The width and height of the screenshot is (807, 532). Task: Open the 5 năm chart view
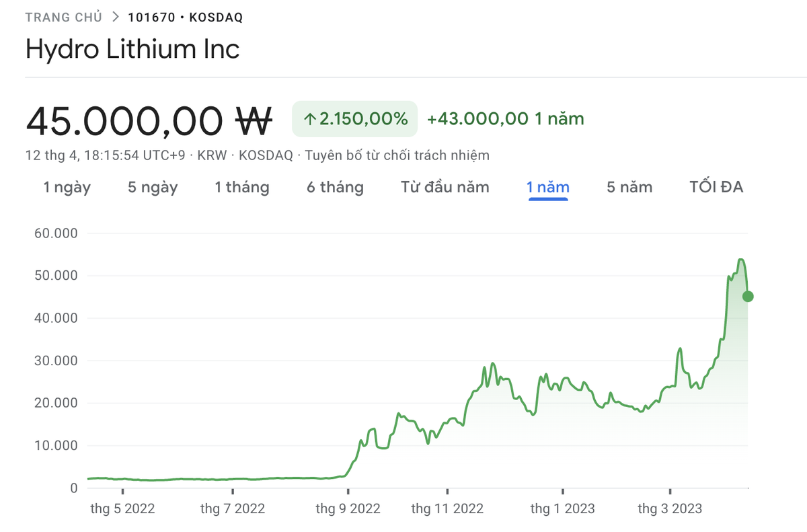(628, 187)
